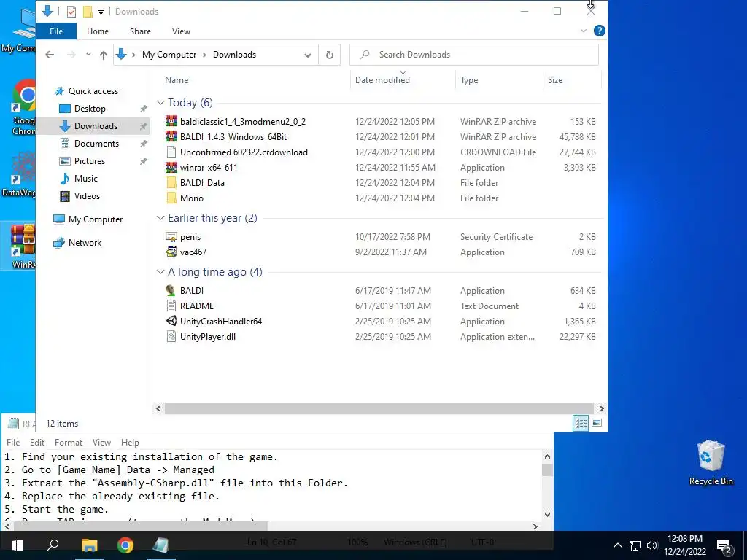Select BALDI_1.4.3_Windows_64Bit archive icon
The width and height of the screenshot is (747, 560).
pos(171,136)
